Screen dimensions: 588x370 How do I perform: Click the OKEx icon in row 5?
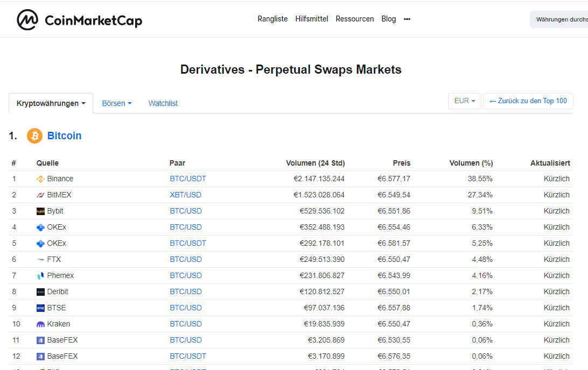40,244
